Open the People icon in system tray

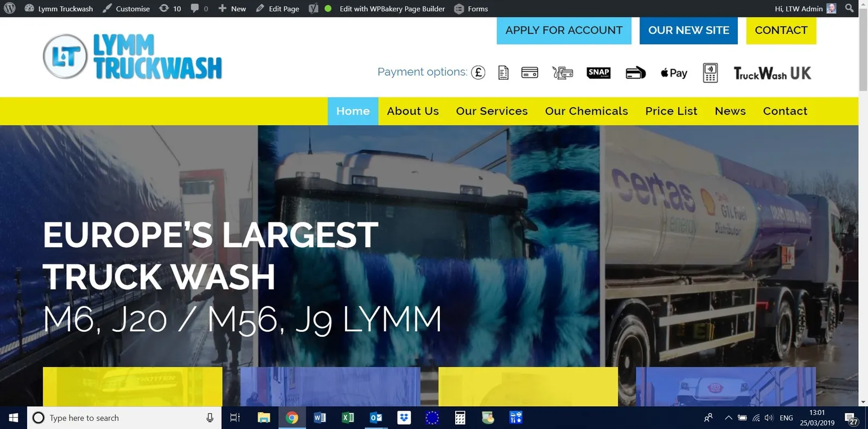tap(708, 418)
